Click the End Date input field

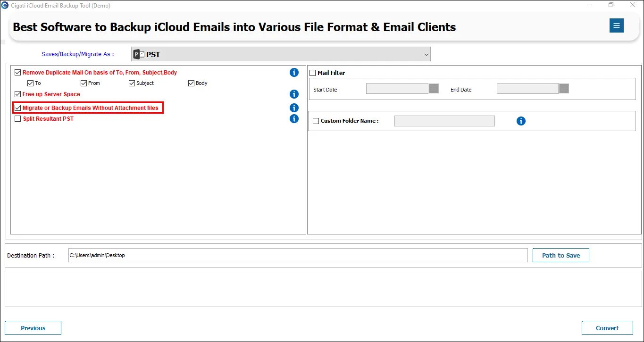pos(527,88)
